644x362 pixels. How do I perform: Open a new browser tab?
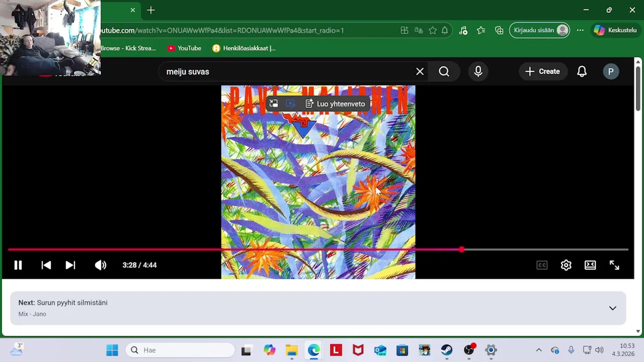tap(151, 10)
